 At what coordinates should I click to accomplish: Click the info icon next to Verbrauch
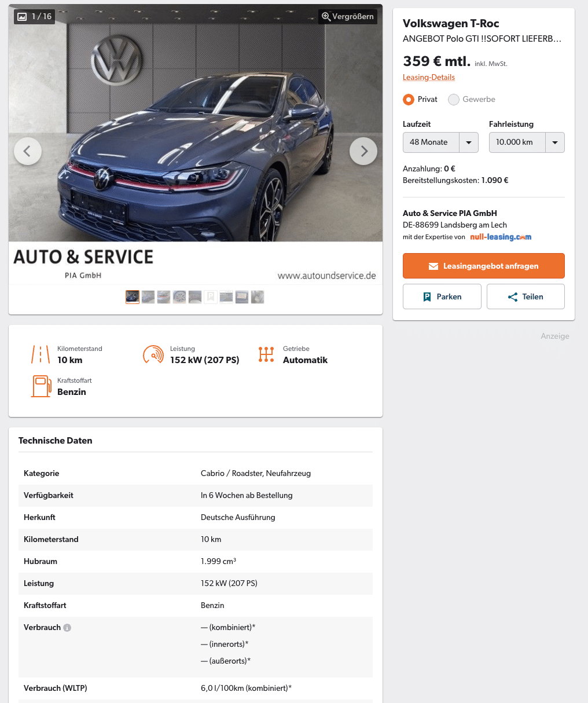(67, 628)
